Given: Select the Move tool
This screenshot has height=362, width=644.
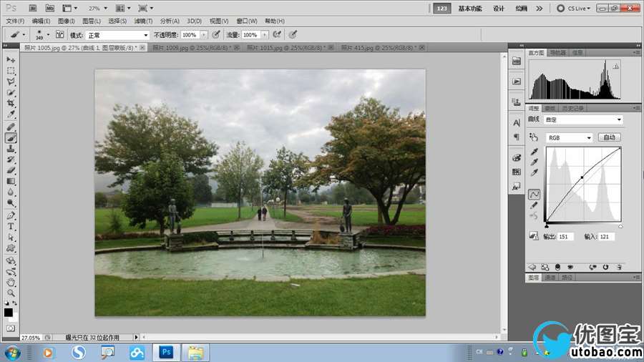Looking at the screenshot, I should pos(11,60).
